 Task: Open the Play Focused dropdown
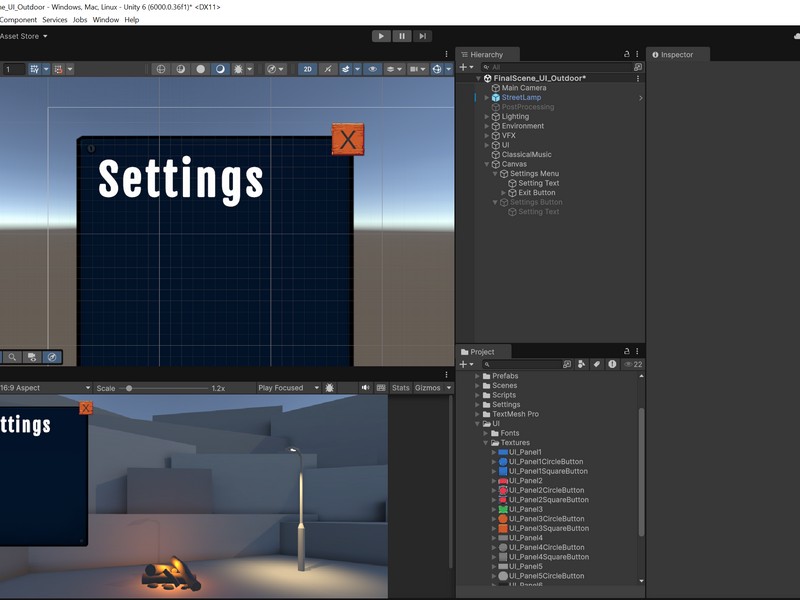click(x=285, y=388)
